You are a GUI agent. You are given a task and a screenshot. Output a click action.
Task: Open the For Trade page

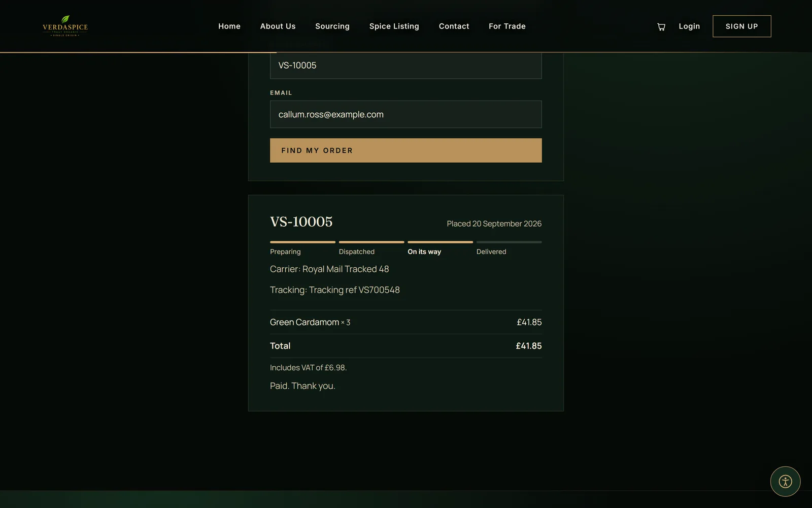[507, 26]
